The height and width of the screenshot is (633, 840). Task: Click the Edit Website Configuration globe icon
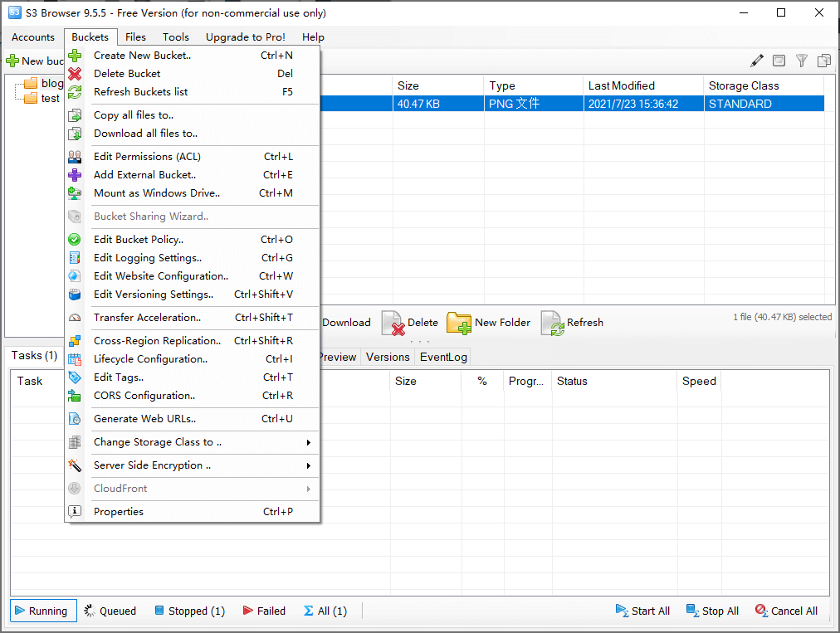[x=75, y=275]
